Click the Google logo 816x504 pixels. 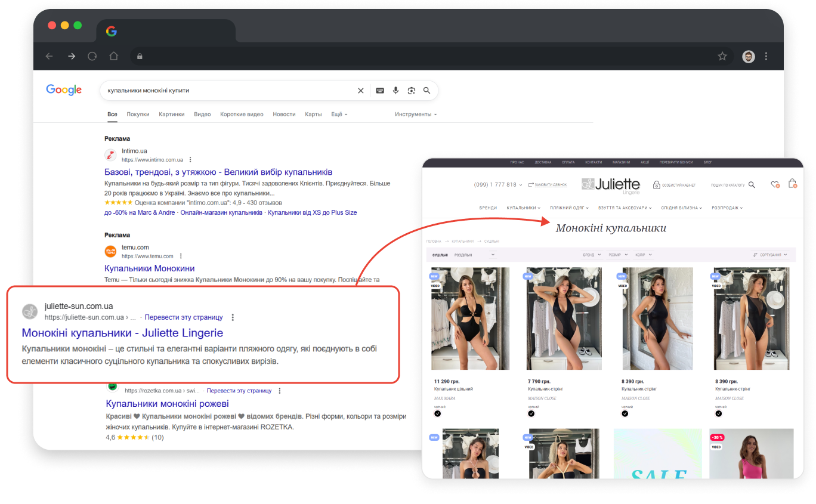64,90
